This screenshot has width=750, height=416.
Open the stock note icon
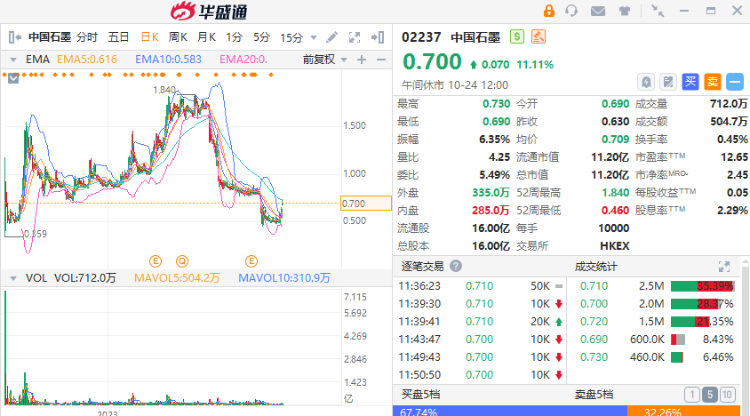[x=668, y=82]
